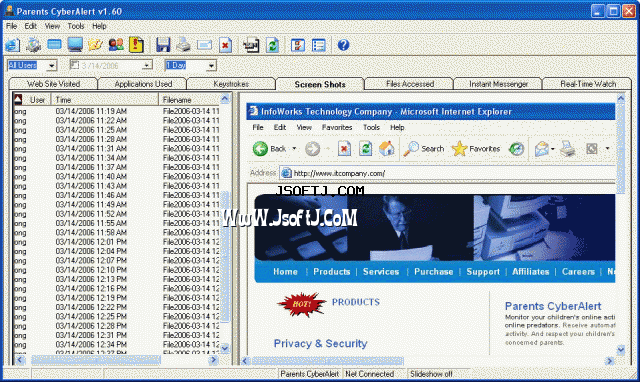Click the envelope email toolbar icon

click(204, 44)
